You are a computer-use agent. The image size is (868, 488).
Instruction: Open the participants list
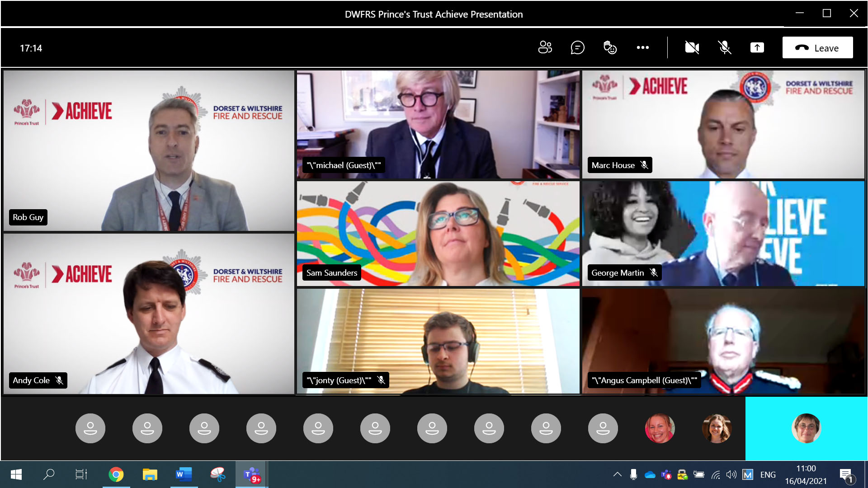tap(545, 47)
